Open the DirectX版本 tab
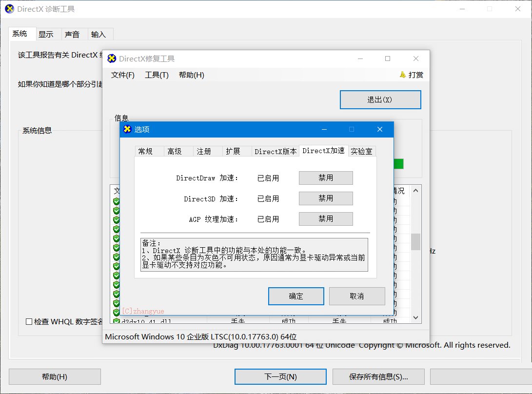Viewport: 532px width, 394px height. 276,151
